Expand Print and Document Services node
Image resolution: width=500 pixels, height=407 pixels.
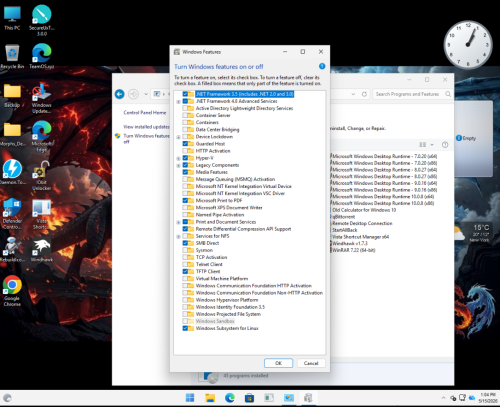[178, 222]
